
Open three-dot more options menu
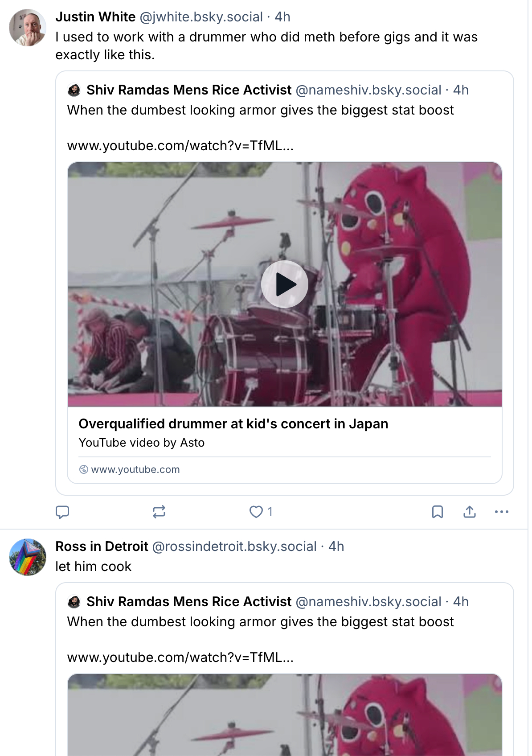pyautogui.click(x=502, y=512)
